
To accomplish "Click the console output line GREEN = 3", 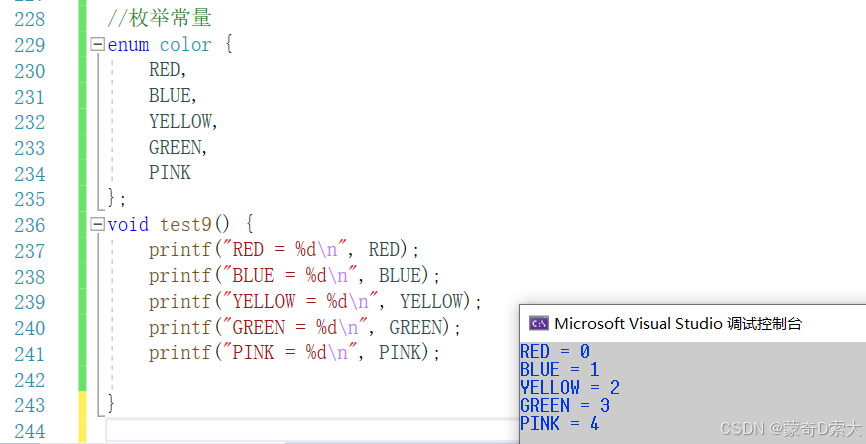I will pos(565,406).
